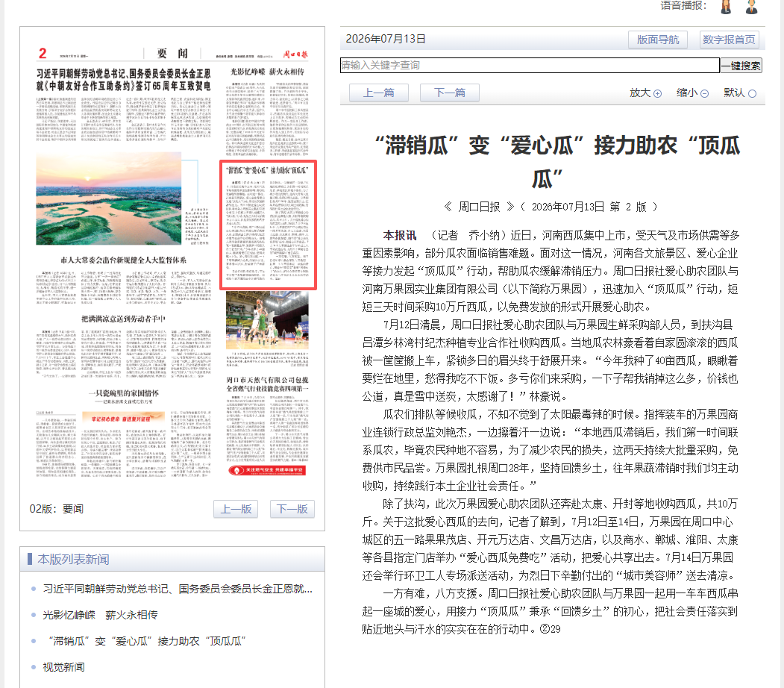Go to 数字报首页 homepage
Viewport: 784px width, 688px height.
coord(729,40)
